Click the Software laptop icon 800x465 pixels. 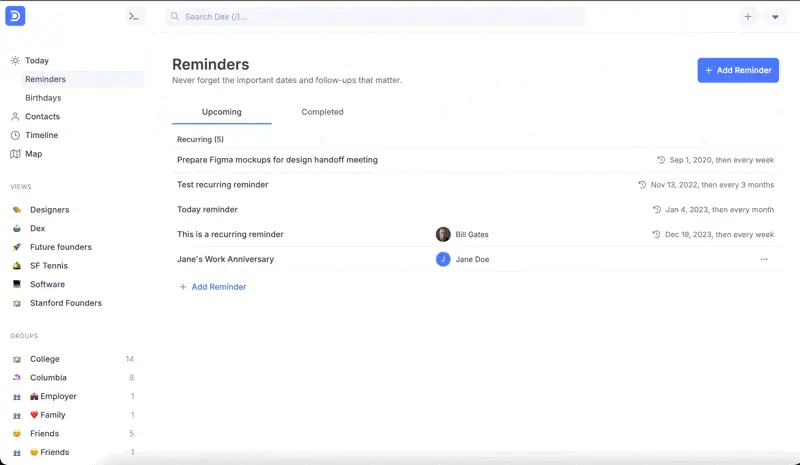(17, 284)
